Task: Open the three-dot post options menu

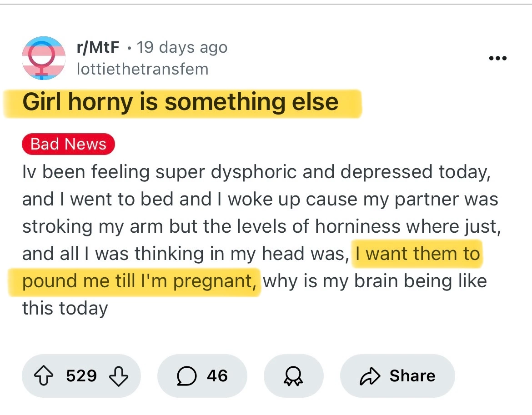Action: click(x=497, y=59)
